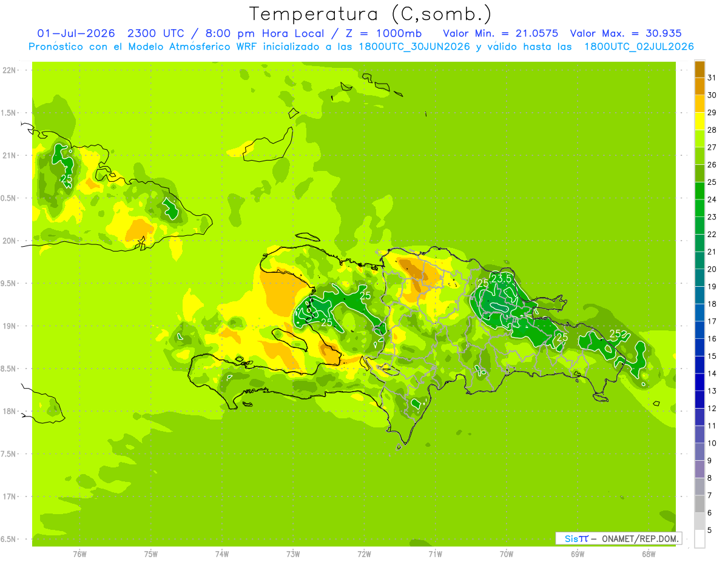
Task: Click the 69W longitude label
Action: (x=578, y=554)
